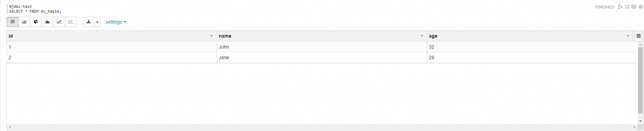This screenshot has height=131, width=644.
Task: Select the cell containing John
Action: (322, 47)
